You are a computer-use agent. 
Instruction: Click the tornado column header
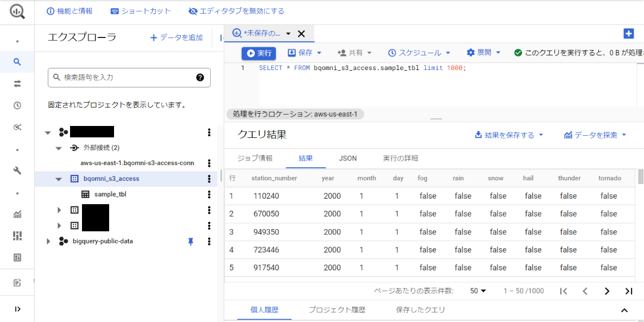tap(610, 178)
